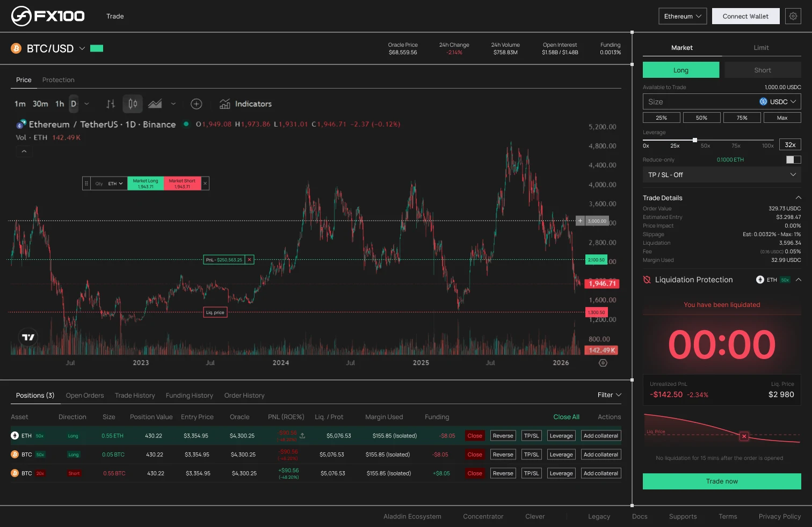Viewport: 812px width, 527px height.
Task: Click the FX100 logo
Action: [x=48, y=16]
